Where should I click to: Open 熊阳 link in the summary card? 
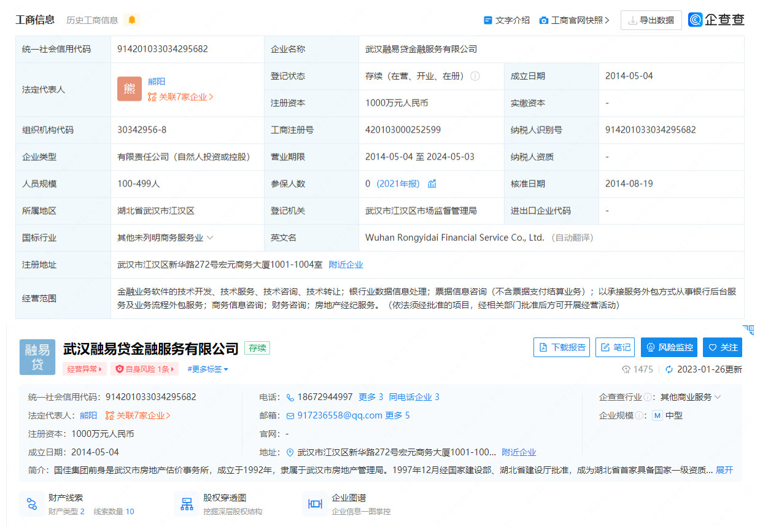pos(88,415)
